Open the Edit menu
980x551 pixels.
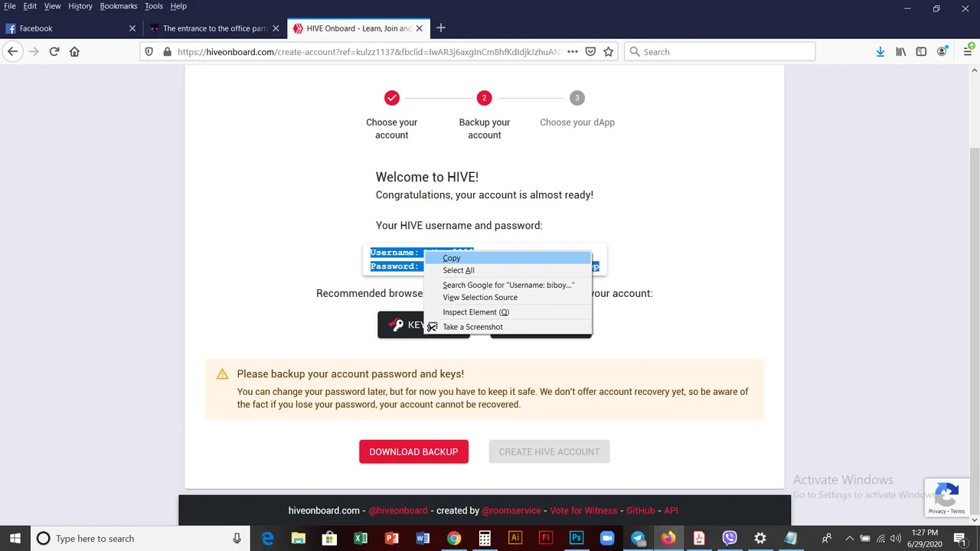tap(30, 6)
